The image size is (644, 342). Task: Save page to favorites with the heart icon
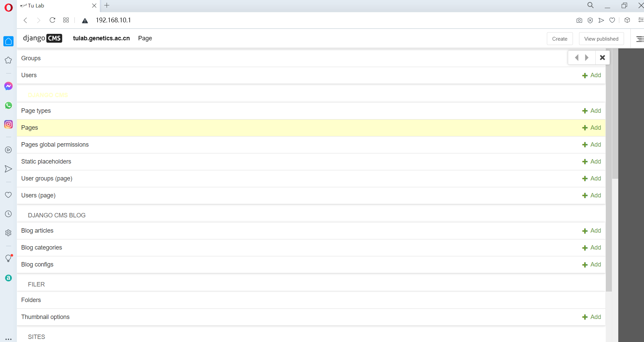[x=612, y=20]
